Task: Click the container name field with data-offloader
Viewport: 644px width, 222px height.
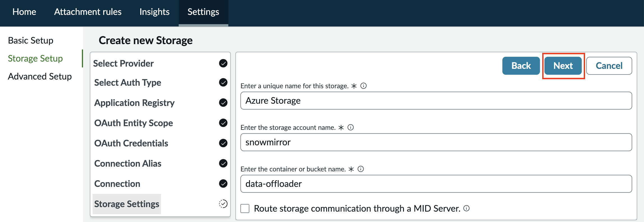Action: (x=436, y=184)
